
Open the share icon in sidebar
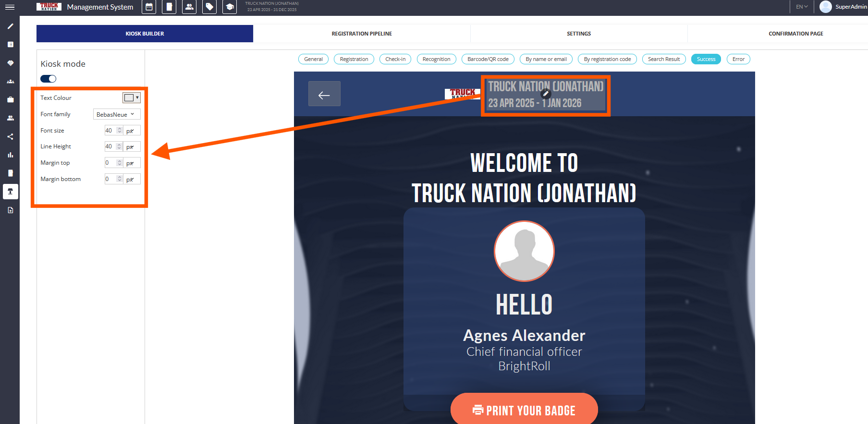click(10, 137)
